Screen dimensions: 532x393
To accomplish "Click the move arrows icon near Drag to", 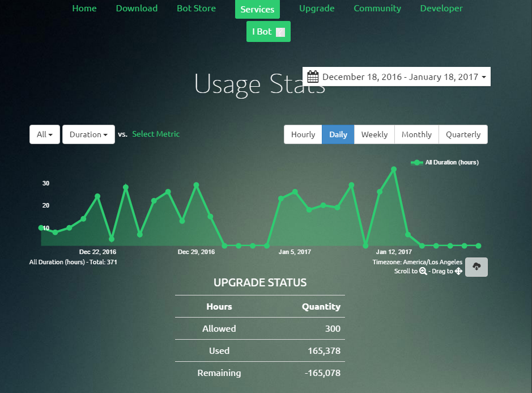I will [x=458, y=271].
